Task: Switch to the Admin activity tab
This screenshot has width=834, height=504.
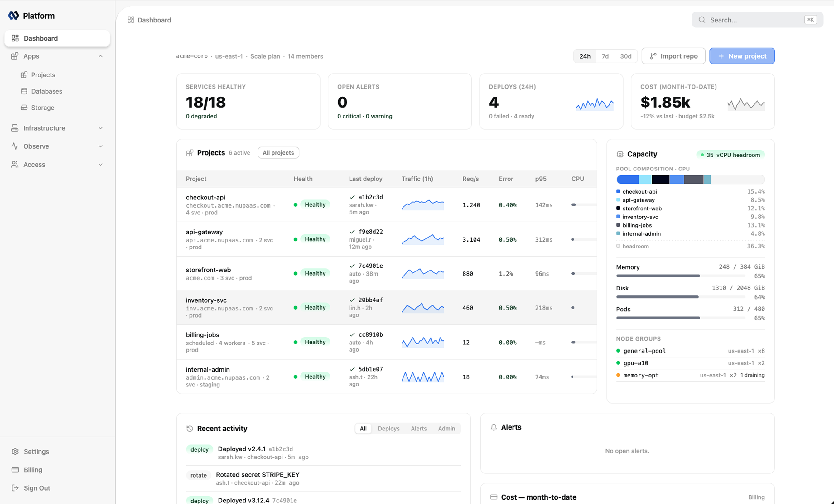Action: pos(446,429)
